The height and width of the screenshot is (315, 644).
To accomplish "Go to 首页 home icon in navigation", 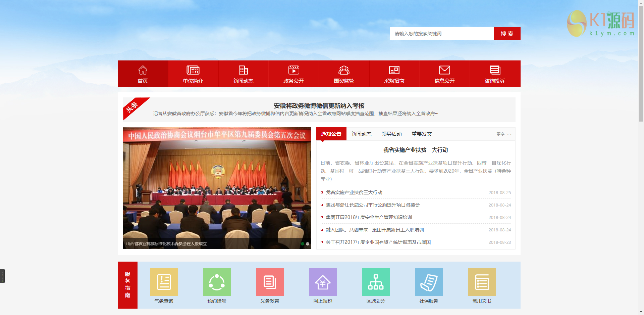I will [143, 74].
